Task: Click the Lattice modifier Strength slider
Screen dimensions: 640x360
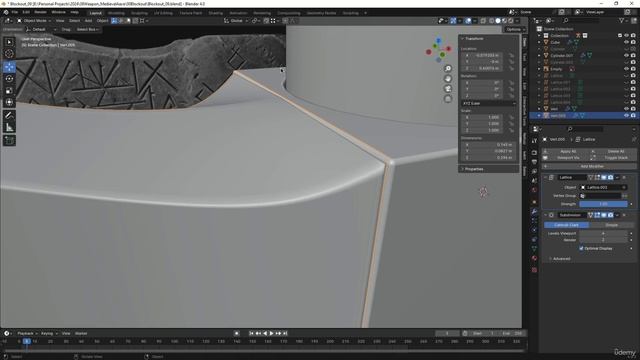Action: point(603,204)
